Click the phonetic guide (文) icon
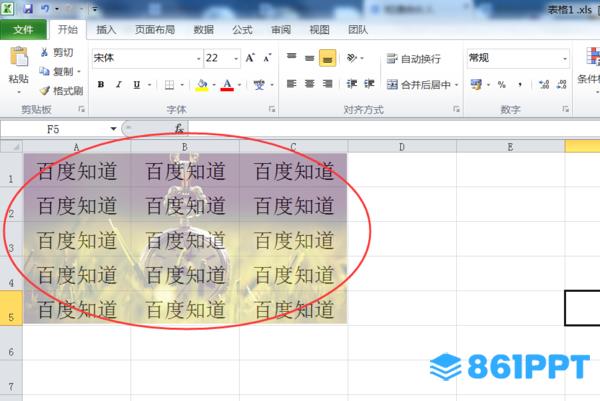This screenshot has height=401, width=600. [x=259, y=85]
